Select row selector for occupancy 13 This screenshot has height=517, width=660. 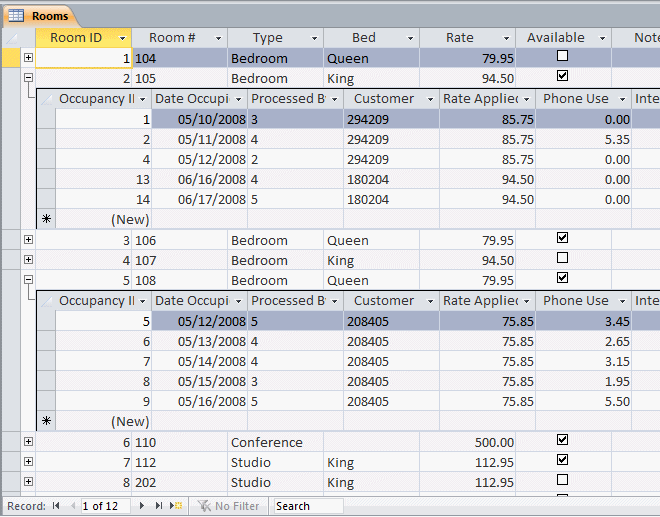coord(46,179)
